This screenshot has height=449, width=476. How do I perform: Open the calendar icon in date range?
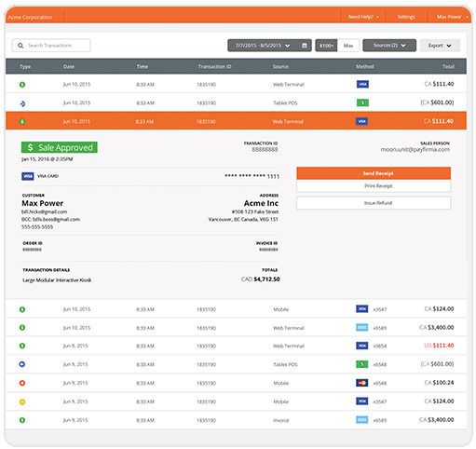(x=305, y=46)
